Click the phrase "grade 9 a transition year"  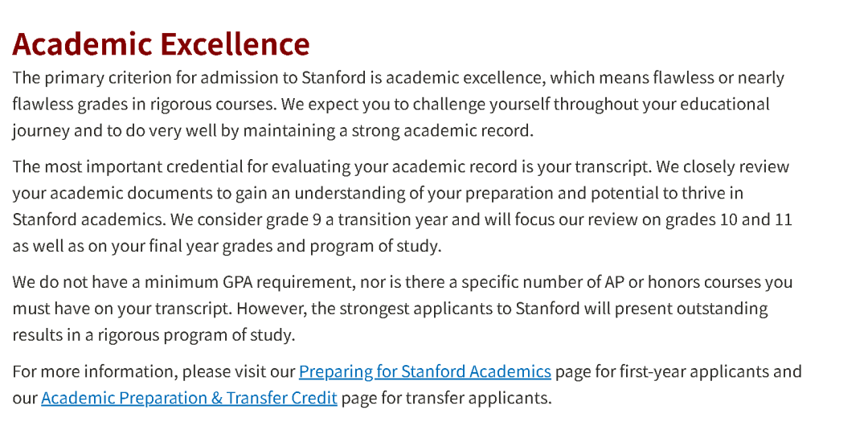click(362, 219)
